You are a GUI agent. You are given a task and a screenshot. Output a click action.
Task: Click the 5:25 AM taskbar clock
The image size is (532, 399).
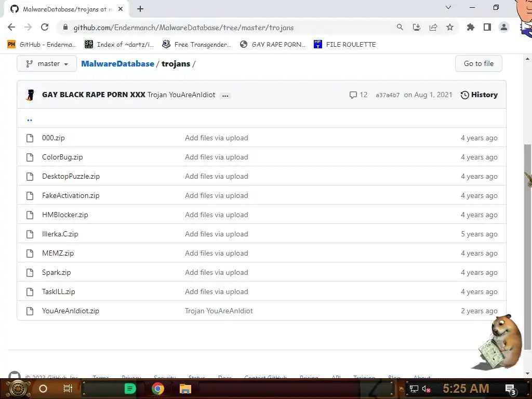click(466, 389)
